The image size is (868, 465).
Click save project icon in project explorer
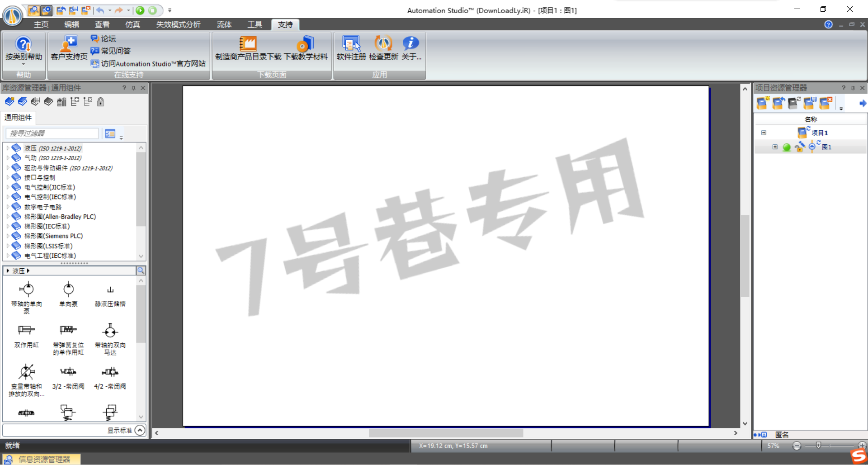(x=809, y=103)
